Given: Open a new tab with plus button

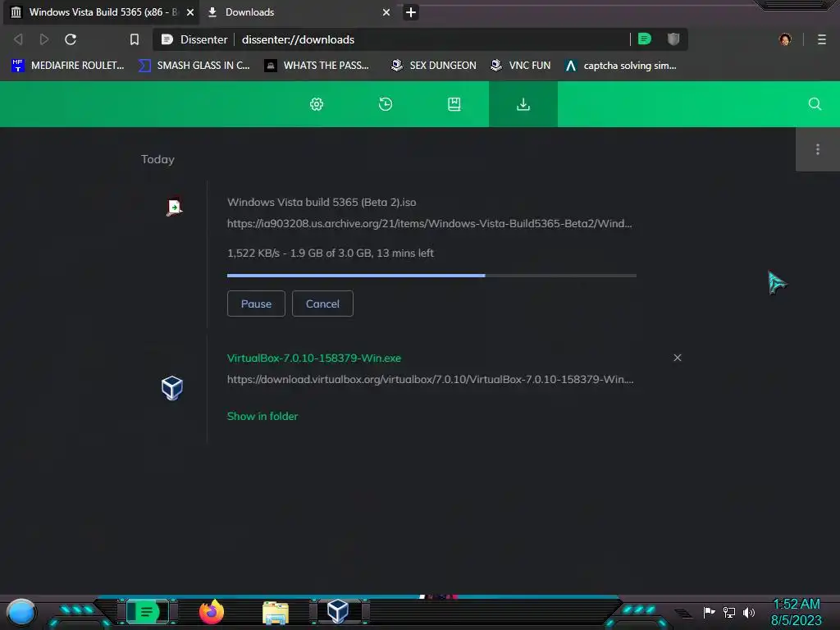Looking at the screenshot, I should pyautogui.click(x=410, y=12).
